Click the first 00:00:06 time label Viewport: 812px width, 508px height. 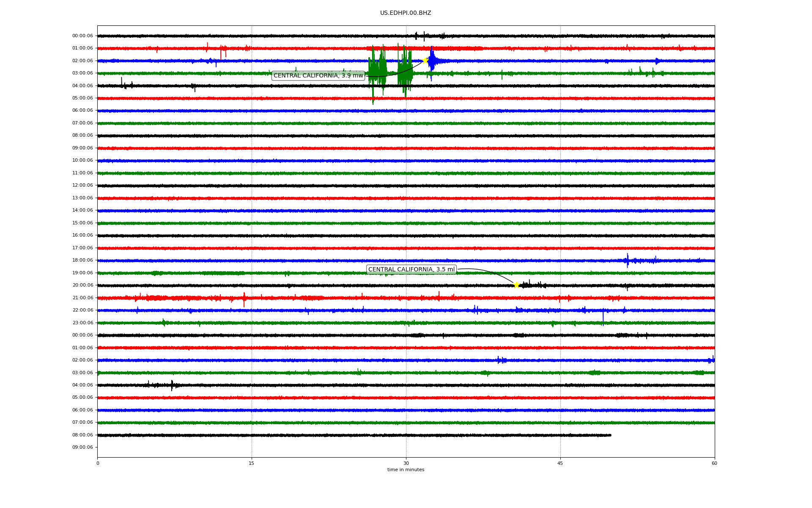[x=82, y=36]
